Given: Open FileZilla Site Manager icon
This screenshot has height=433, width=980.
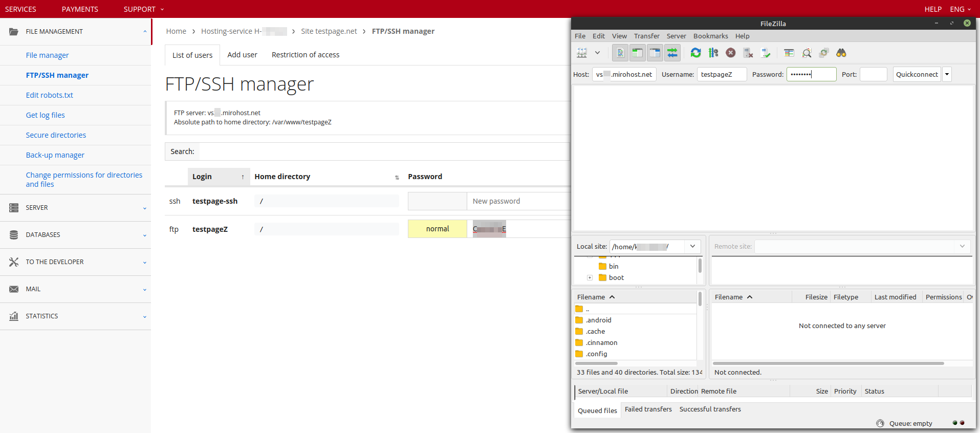Looking at the screenshot, I should (x=582, y=53).
